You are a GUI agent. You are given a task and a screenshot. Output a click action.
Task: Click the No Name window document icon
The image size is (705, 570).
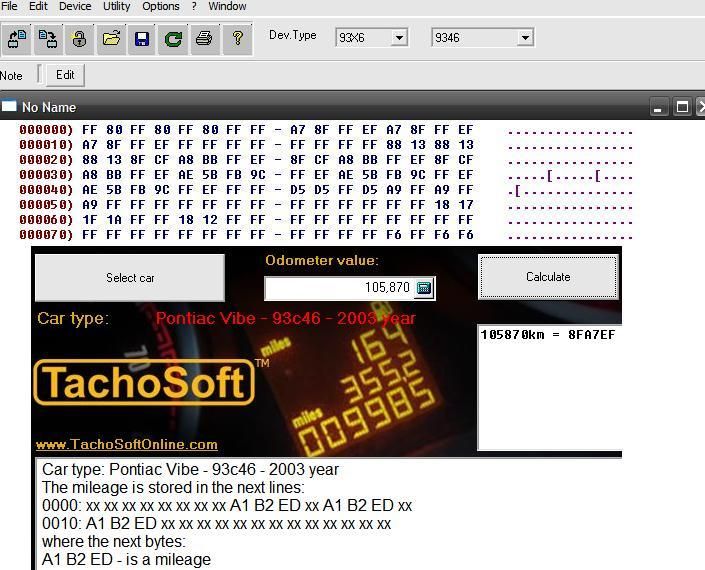(9, 107)
